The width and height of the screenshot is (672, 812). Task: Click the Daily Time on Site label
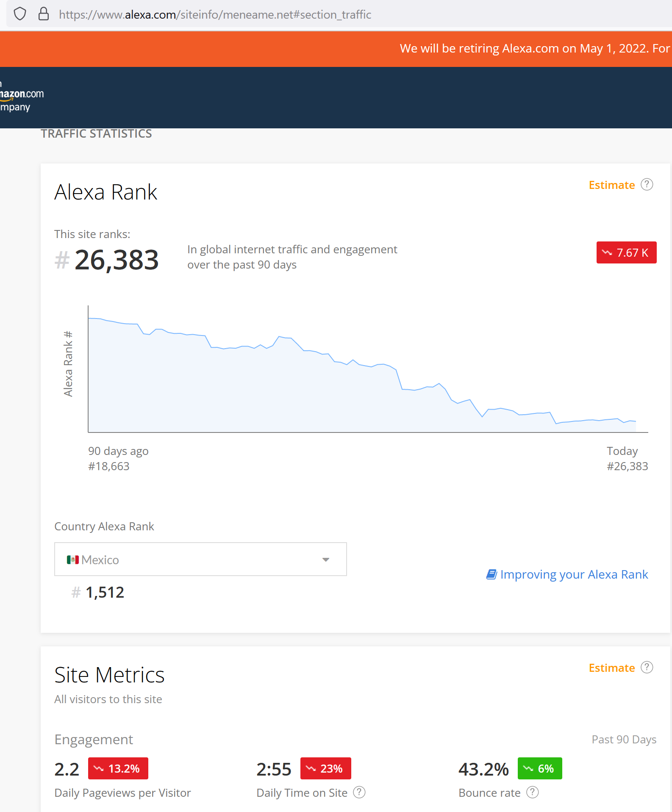(302, 793)
